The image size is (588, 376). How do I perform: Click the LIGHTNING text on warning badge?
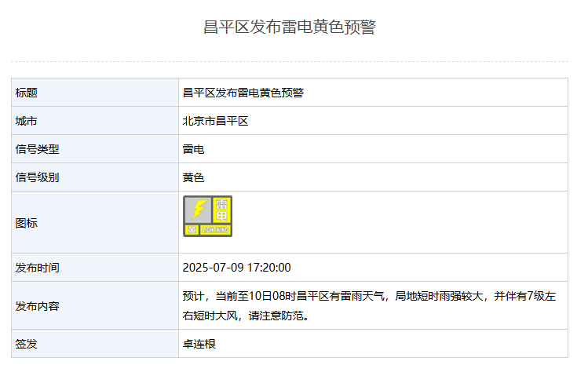(215, 230)
